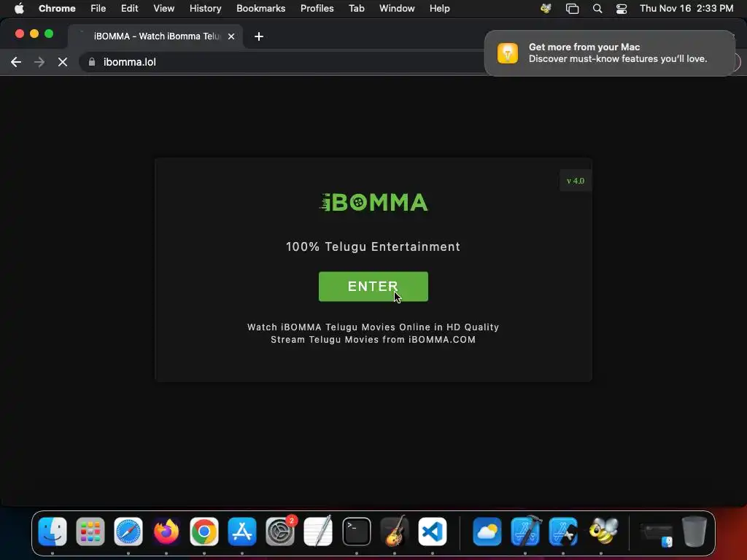Select the iBOMMA - Watch iBomma tab

pos(156,36)
